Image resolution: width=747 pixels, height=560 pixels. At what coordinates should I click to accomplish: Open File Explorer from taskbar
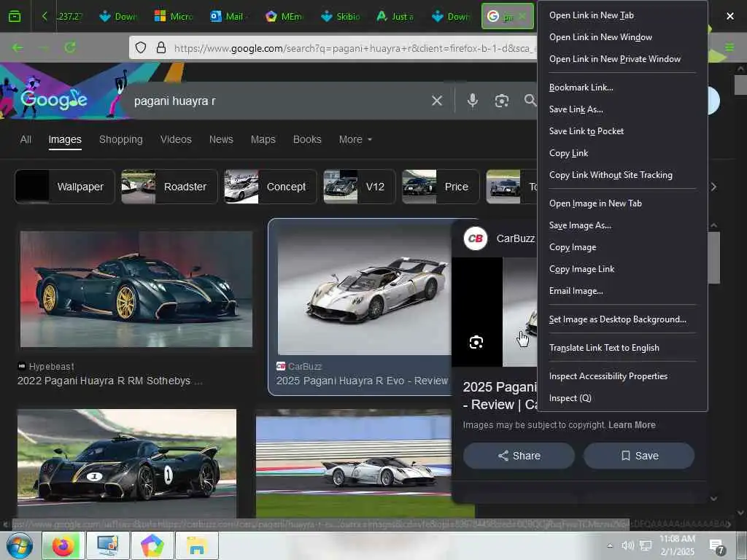point(197,545)
